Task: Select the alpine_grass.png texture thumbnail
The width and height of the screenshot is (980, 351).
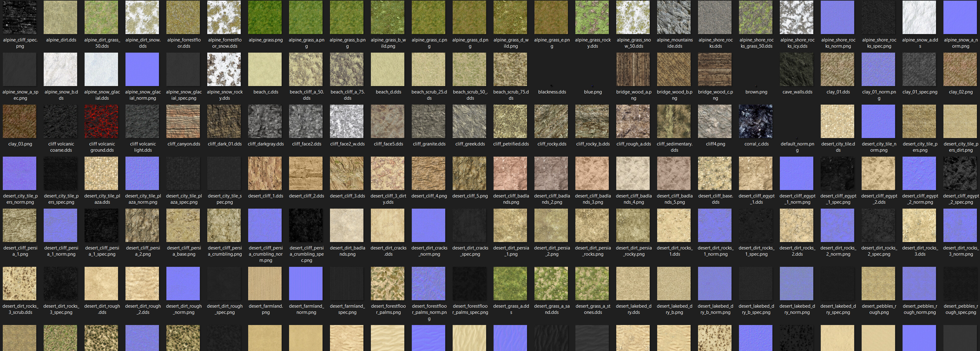Action: pyautogui.click(x=265, y=17)
